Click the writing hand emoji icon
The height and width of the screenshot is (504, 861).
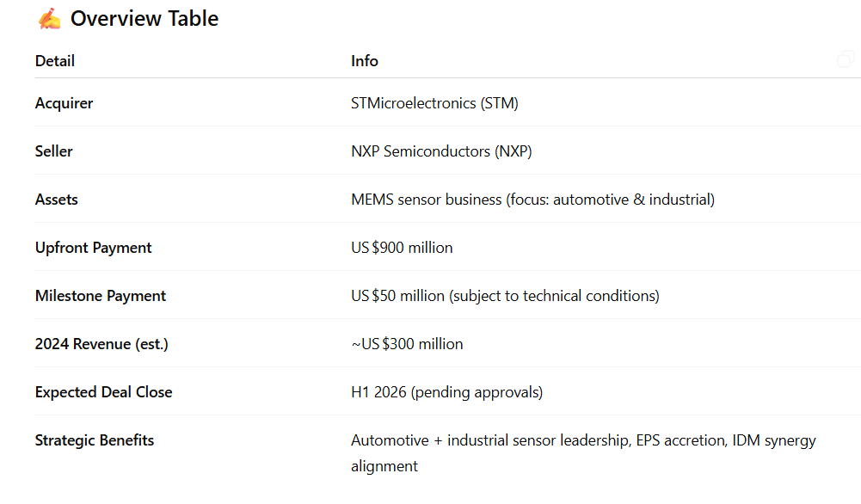[x=49, y=18]
